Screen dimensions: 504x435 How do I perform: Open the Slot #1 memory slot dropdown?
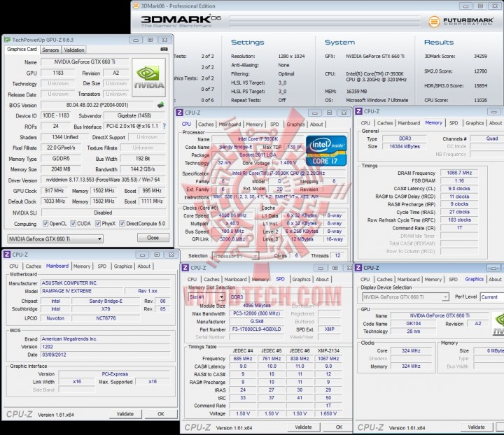206,297
